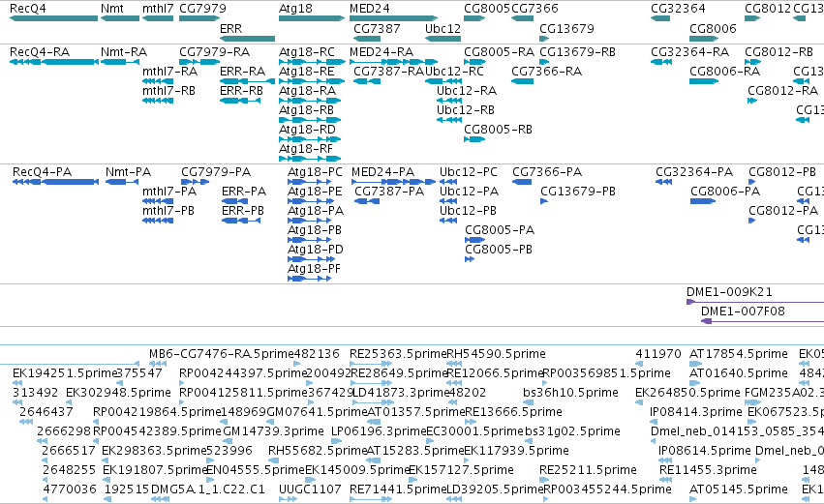Open the ERR-PA protein feature
The image size is (824, 504).
(235, 201)
